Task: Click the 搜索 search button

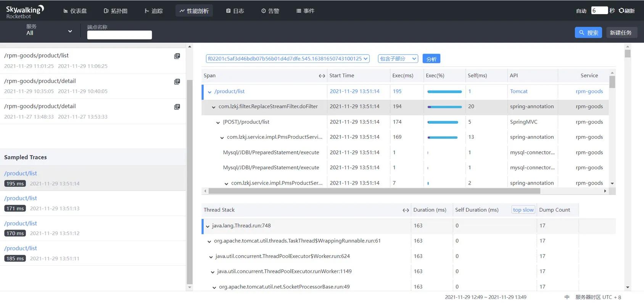Action: (x=588, y=32)
